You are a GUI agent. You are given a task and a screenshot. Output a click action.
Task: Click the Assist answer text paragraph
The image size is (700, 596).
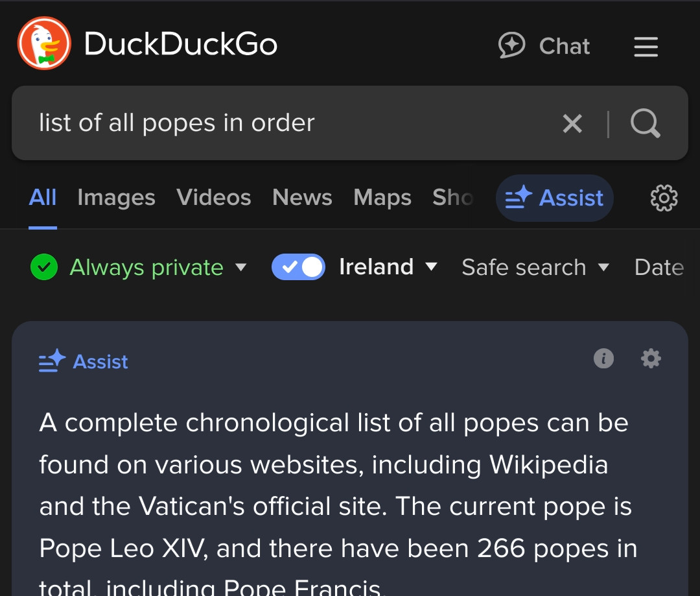click(x=338, y=503)
